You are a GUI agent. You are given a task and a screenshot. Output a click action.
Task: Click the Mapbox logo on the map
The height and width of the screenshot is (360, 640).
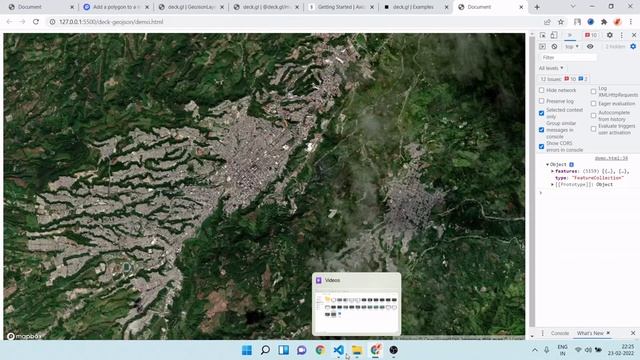coord(24,336)
